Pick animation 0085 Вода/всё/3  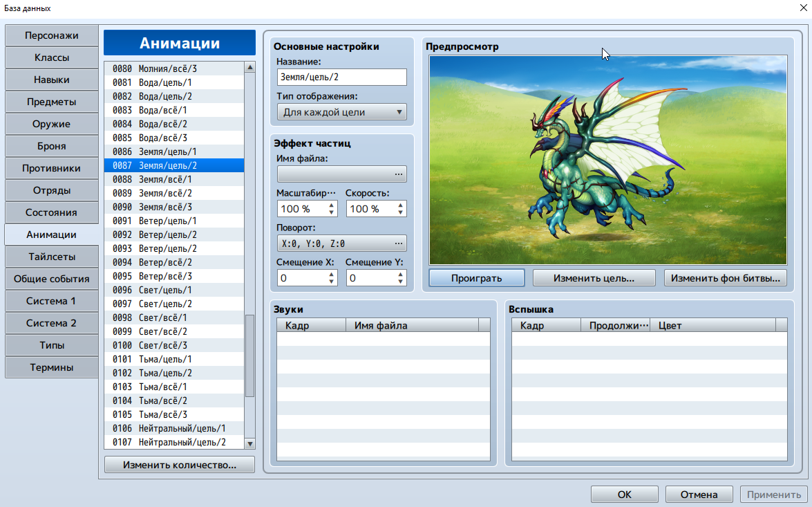click(174, 138)
